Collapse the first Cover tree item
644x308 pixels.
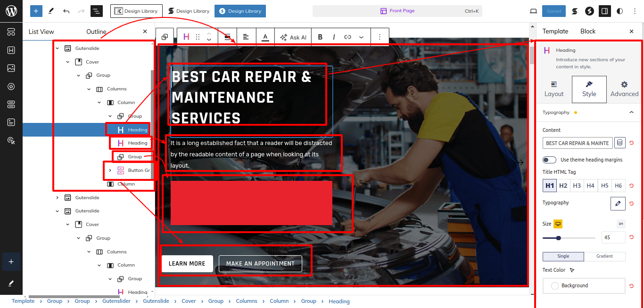click(x=68, y=62)
